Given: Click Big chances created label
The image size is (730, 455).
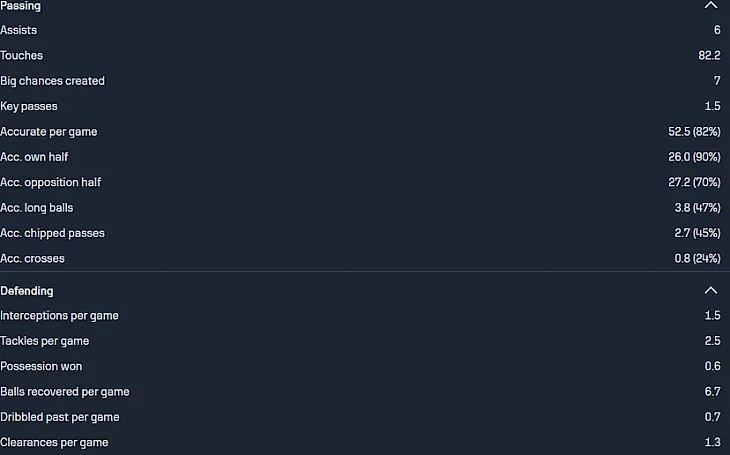Looking at the screenshot, I should click(52, 81).
